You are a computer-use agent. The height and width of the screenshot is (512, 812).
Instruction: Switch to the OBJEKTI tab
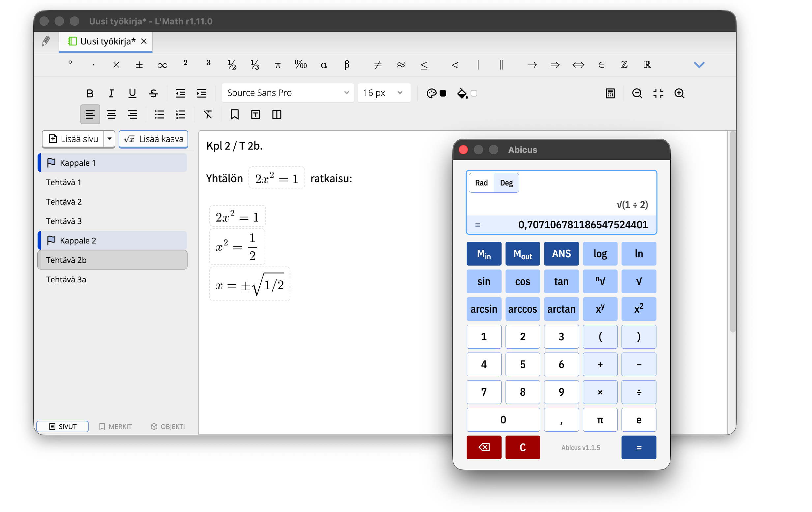pos(168,426)
